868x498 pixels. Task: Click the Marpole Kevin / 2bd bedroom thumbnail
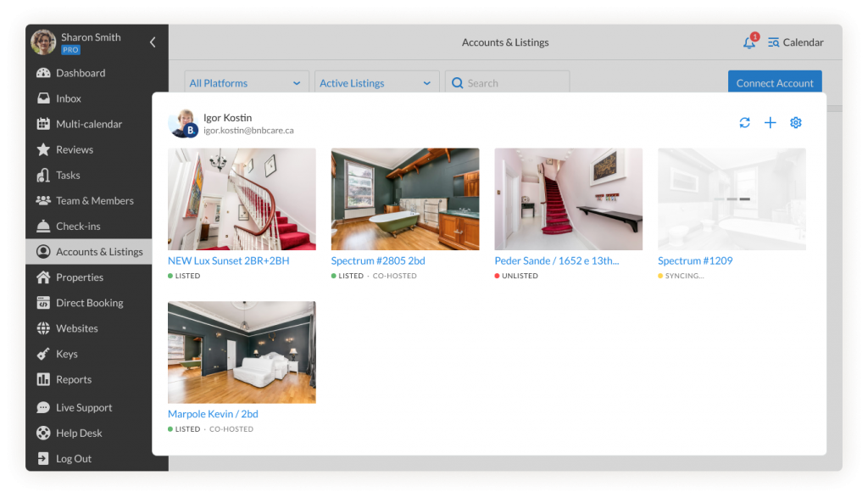(x=241, y=351)
